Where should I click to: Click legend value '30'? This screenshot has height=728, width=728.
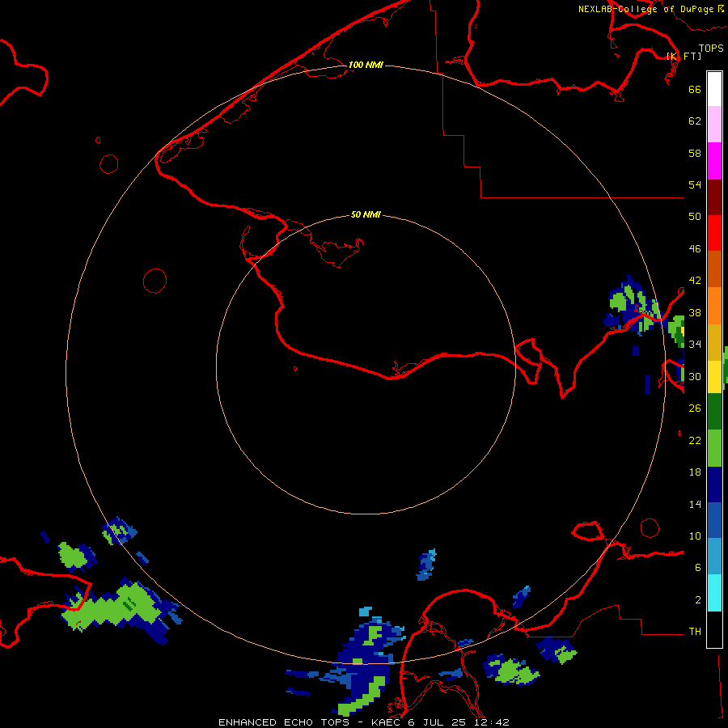click(695, 376)
